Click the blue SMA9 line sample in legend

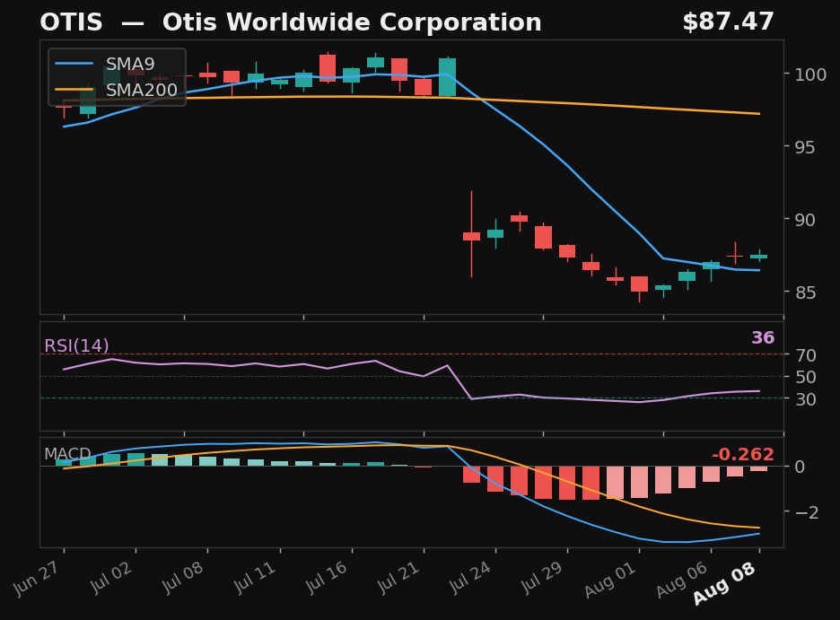74,64
